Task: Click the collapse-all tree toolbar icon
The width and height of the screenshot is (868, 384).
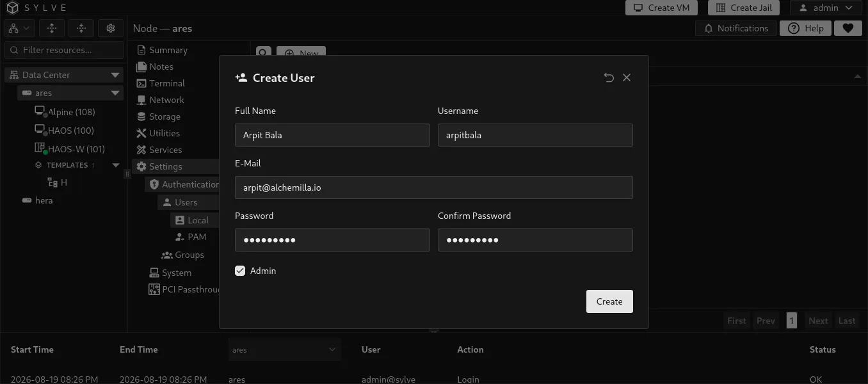Action: point(81,28)
